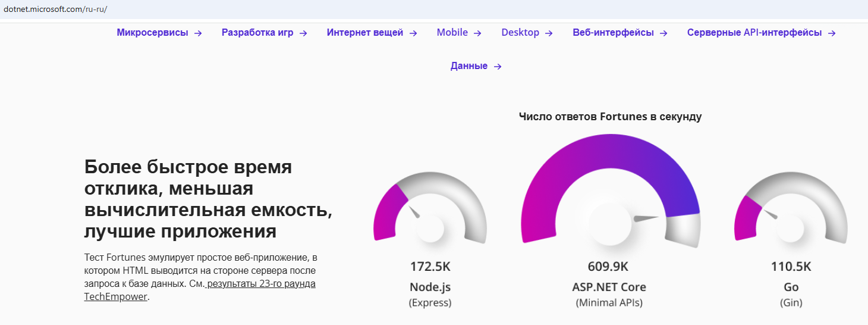The width and height of the screenshot is (868, 325).
Task: Click the arrow next to Desktop
Action: coord(549,33)
